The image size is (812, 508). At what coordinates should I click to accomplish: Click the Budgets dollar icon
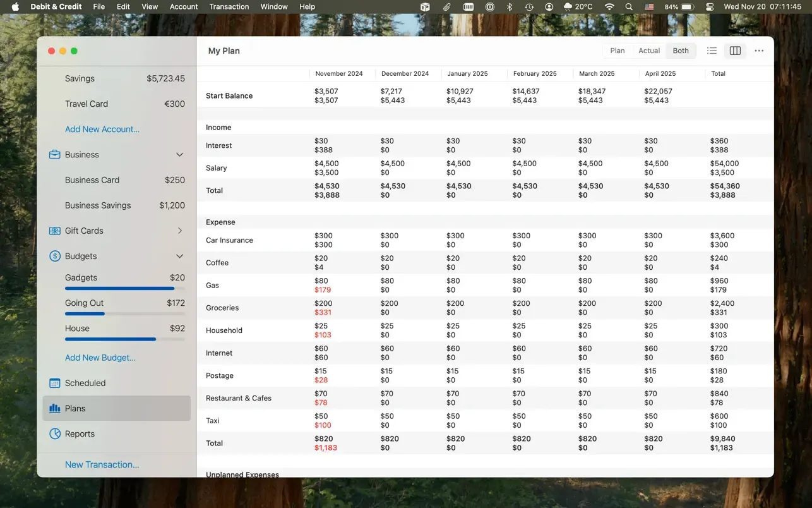point(55,256)
